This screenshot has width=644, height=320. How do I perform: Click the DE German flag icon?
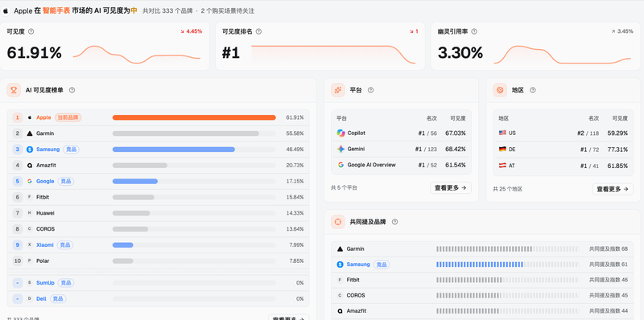point(502,150)
